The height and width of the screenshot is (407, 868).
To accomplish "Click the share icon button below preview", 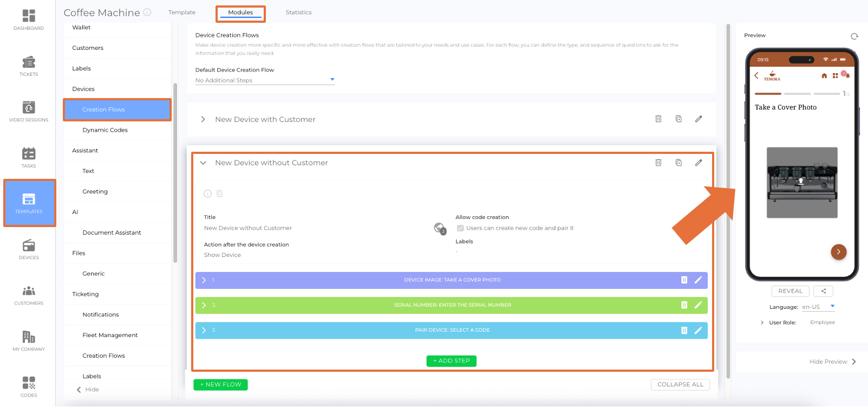I will (823, 291).
